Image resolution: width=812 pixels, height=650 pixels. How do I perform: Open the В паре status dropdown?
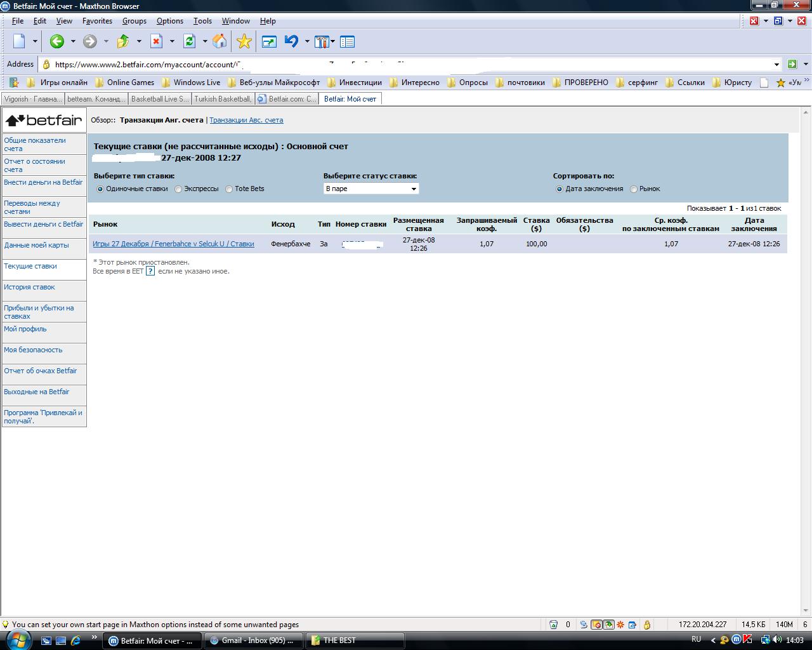[371, 189]
